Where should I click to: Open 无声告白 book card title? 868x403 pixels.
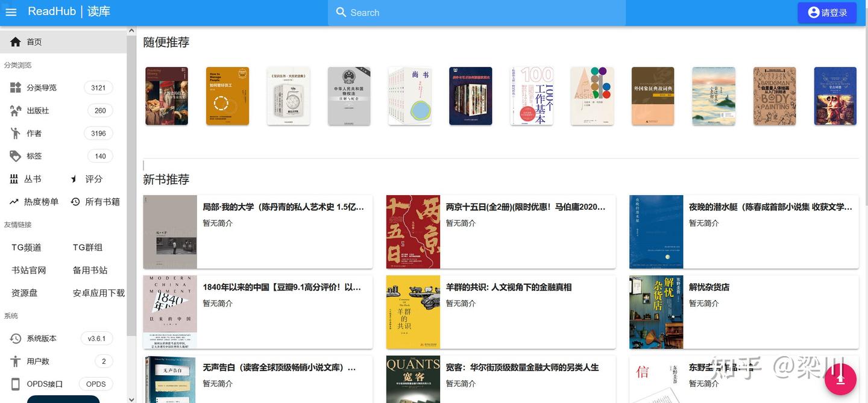tap(280, 367)
